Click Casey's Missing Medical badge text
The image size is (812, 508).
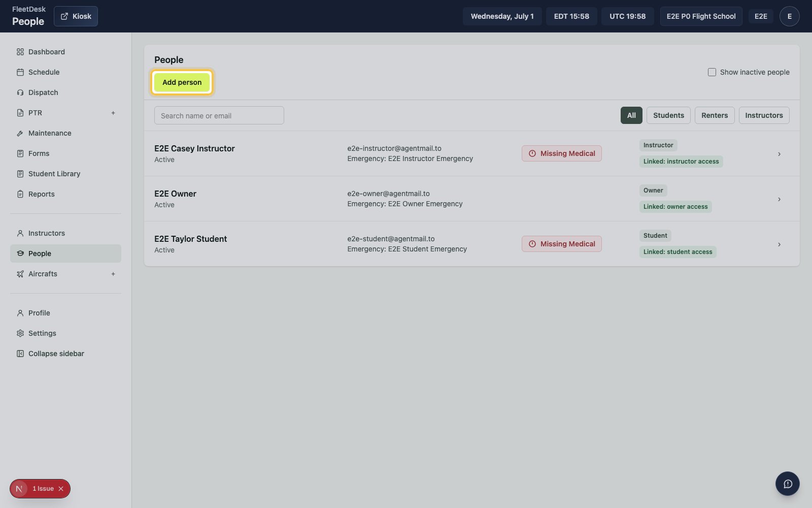tap(567, 153)
